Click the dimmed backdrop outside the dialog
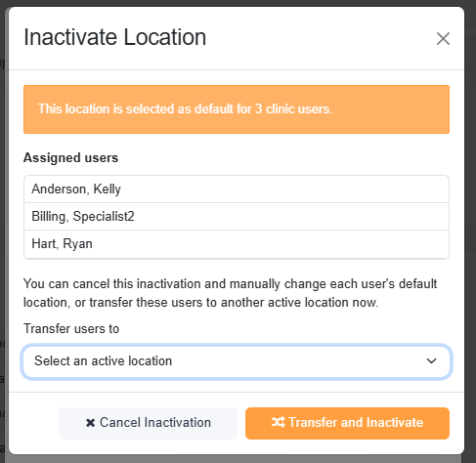Image resolution: width=476 pixels, height=463 pixels. [470, 228]
